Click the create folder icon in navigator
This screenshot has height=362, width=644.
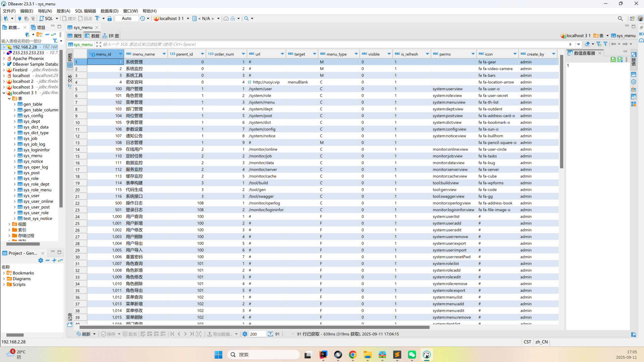coord(39,35)
